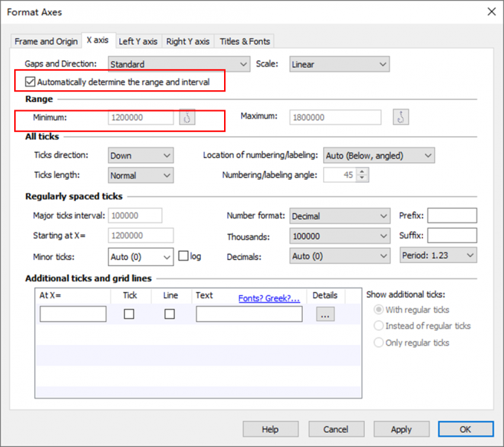Screen dimensions: 504x447
Task: Decrease the numbering/labeling angle with down arrow
Action: tap(363, 178)
